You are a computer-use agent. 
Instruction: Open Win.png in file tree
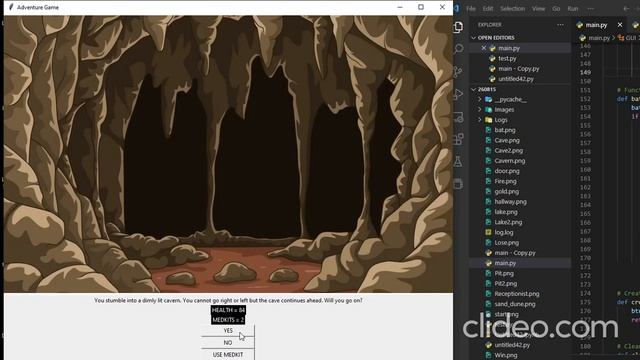tap(506, 355)
